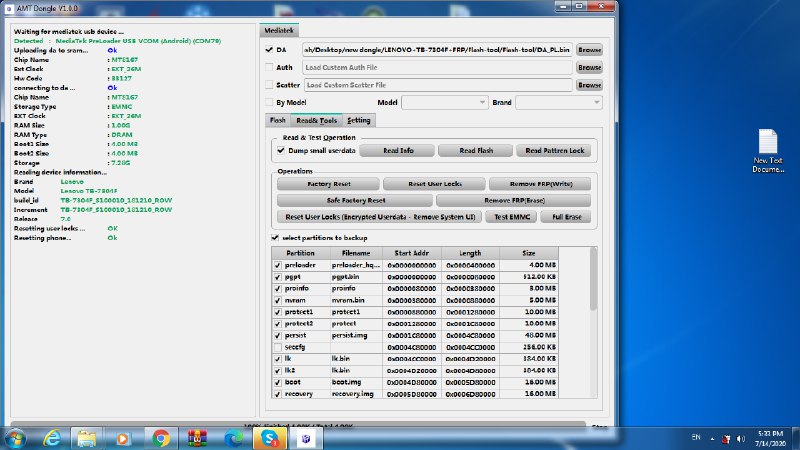
Task: Select the AMT Dongle taskbar icon
Action: point(306,438)
